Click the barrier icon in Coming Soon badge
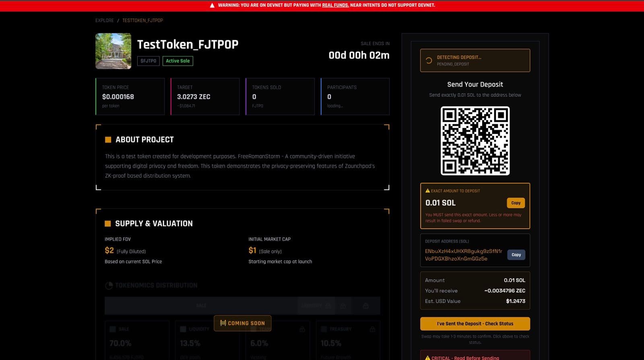Viewport: 644px width, 360px height. (223, 323)
